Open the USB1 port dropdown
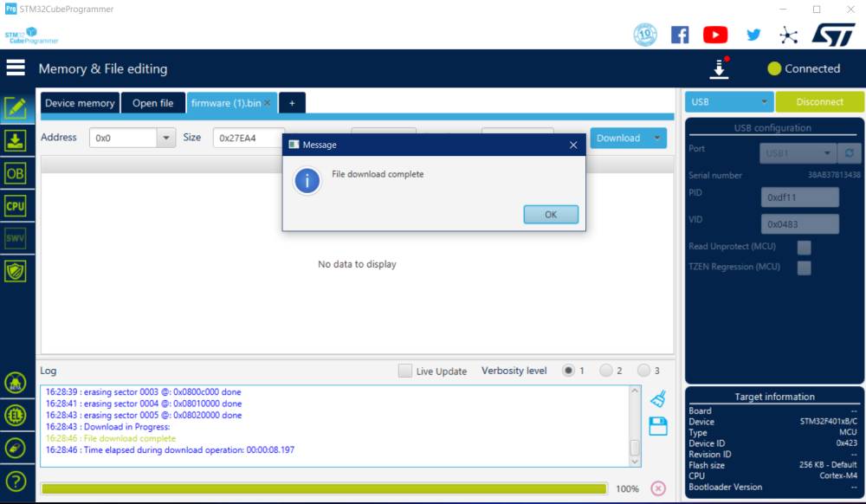This screenshot has height=504, width=866. coord(798,153)
